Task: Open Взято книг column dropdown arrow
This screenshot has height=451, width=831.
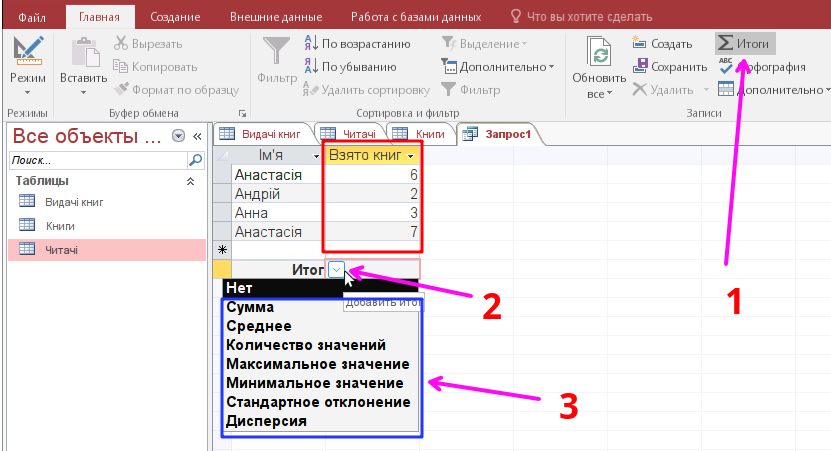Action: [410, 156]
